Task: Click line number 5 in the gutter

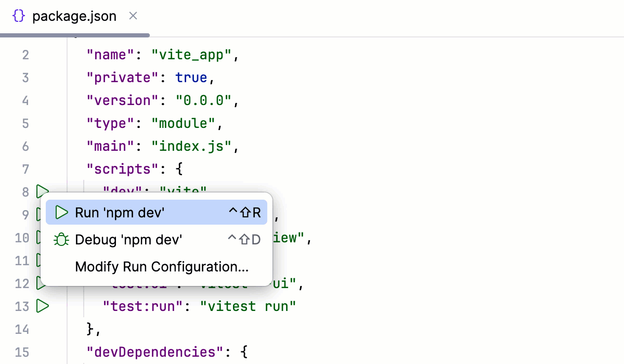Action: click(25, 123)
